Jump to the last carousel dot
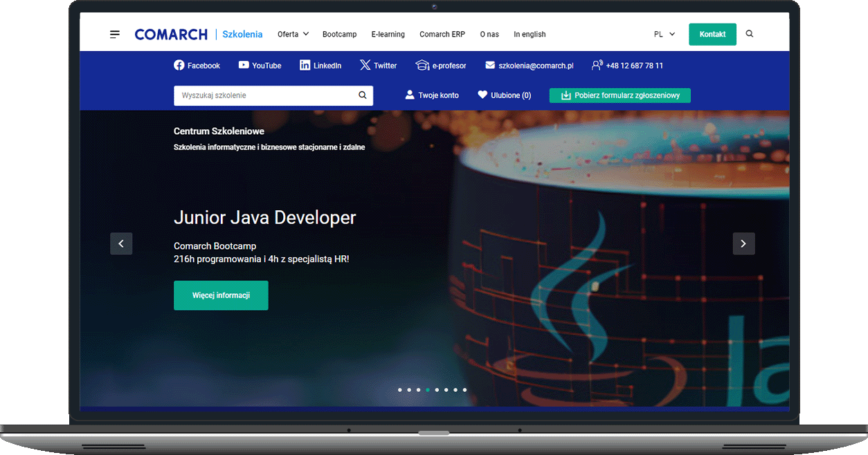Screen dimensions: 868x455 coord(464,390)
